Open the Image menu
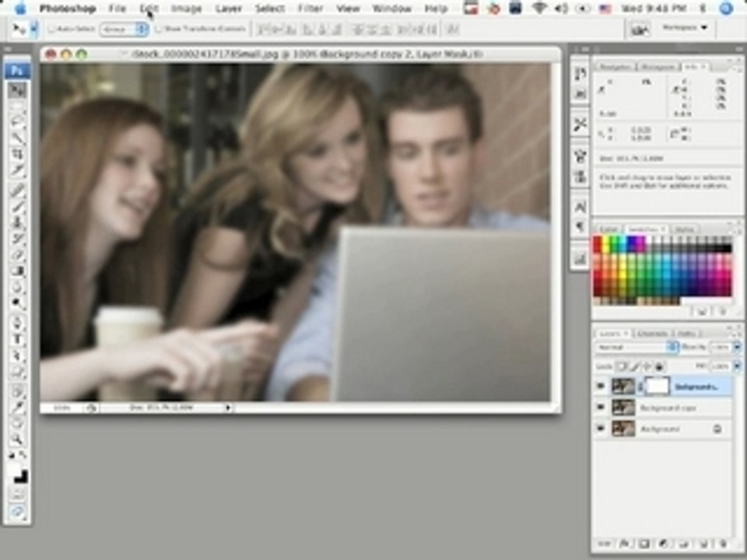Screen dimensions: 747x560 [186, 8]
